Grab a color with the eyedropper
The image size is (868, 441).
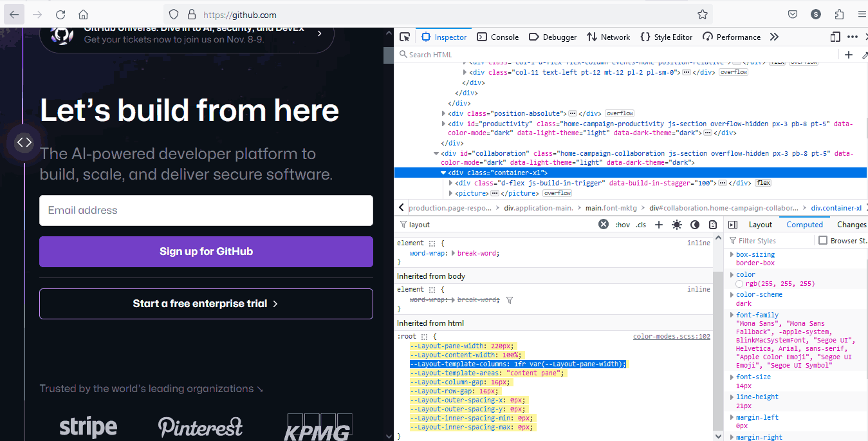click(x=864, y=55)
